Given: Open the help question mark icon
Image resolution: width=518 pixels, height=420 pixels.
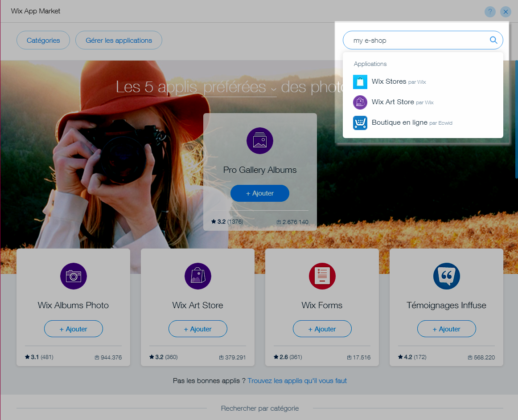Looking at the screenshot, I should pyautogui.click(x=490, y=12).
